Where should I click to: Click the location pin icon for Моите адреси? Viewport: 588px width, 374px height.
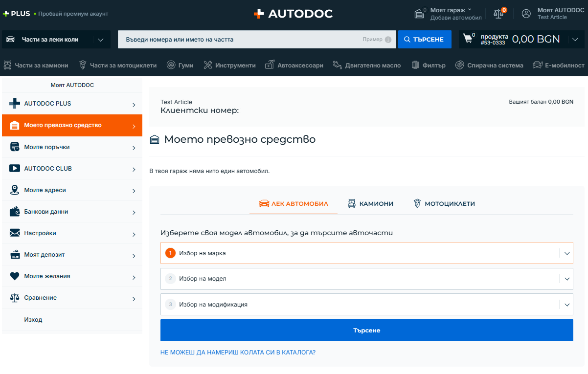click(15, 190)
